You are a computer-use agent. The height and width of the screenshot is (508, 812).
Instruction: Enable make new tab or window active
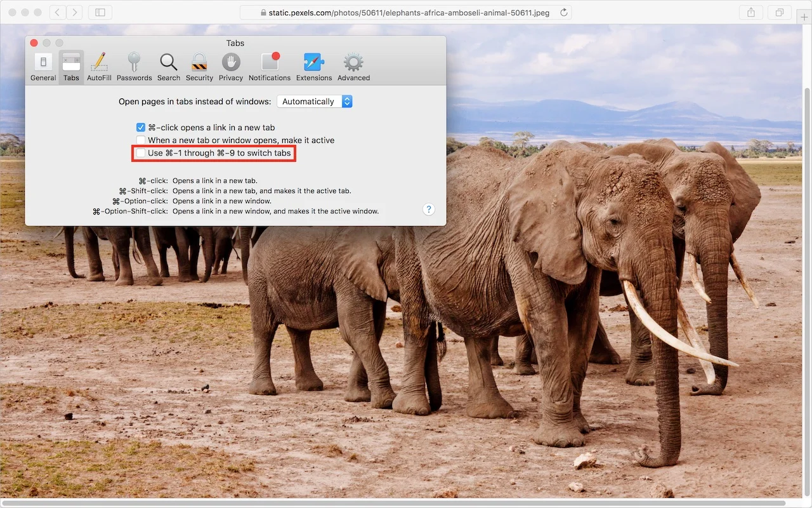tap(141, 140)
